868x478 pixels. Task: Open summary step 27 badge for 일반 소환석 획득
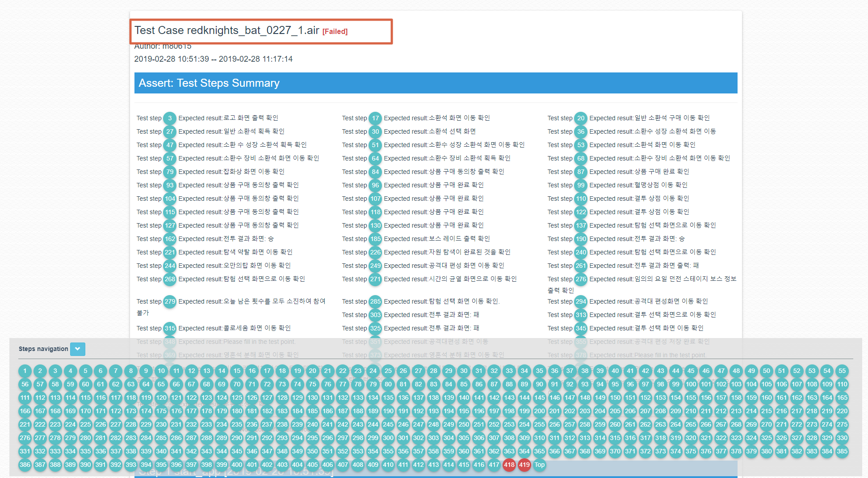click(x=170, y=131)
